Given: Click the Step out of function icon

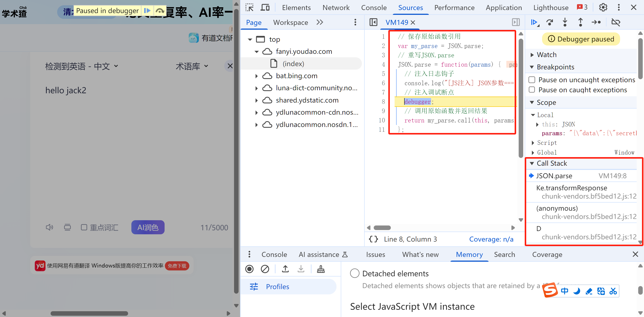Looking at the screenshot, I should pos(580,22).
